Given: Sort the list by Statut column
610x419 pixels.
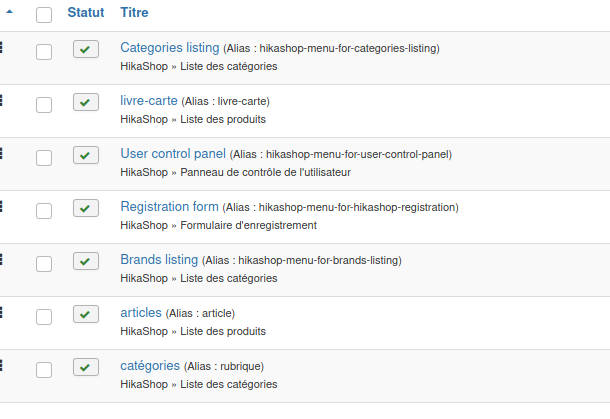Looking at the screenshot, I should [x=85, y=14].
